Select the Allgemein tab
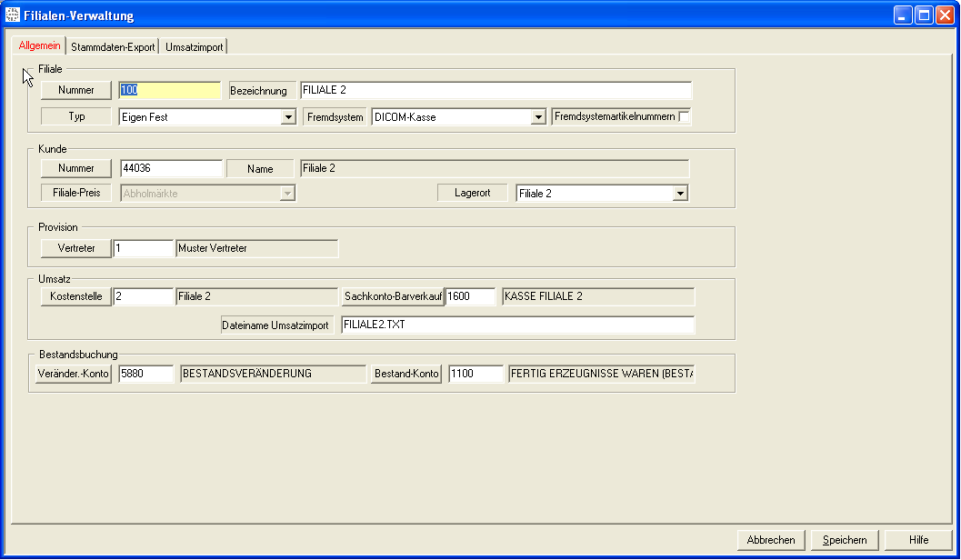961x560 pixels. [x=39, y=45]
